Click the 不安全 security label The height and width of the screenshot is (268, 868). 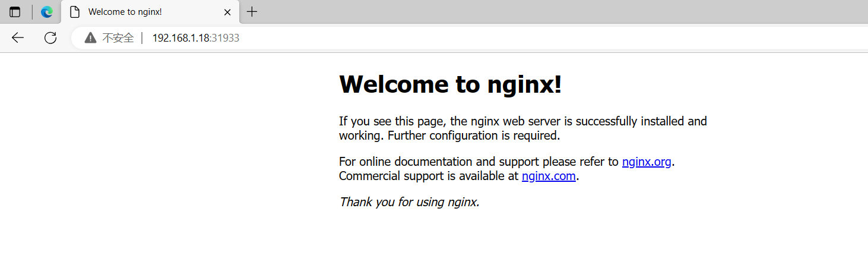pyautogui.click(x=118, y=38)
